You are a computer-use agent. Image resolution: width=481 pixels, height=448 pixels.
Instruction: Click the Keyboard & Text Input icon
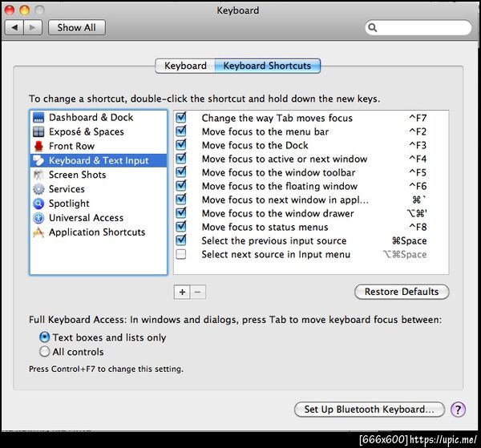[x=38, y=160]
